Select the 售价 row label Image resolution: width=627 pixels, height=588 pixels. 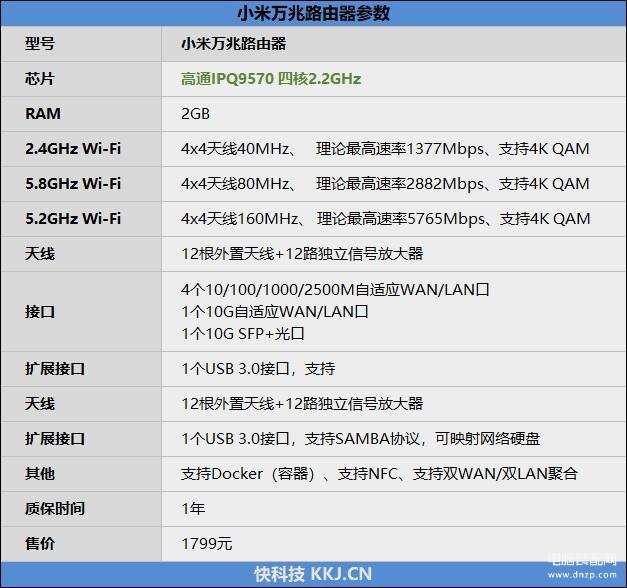(x=40, y=544)
